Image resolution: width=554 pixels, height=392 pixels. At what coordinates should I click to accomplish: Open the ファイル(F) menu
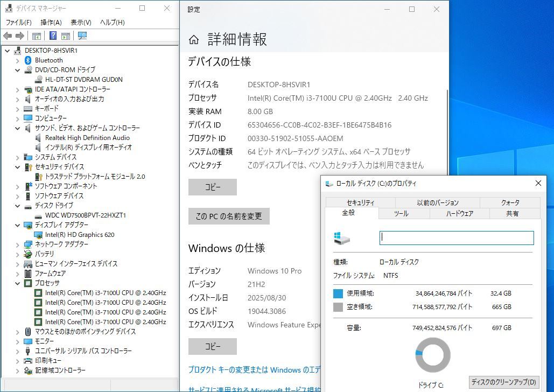(x=18, y=22)
